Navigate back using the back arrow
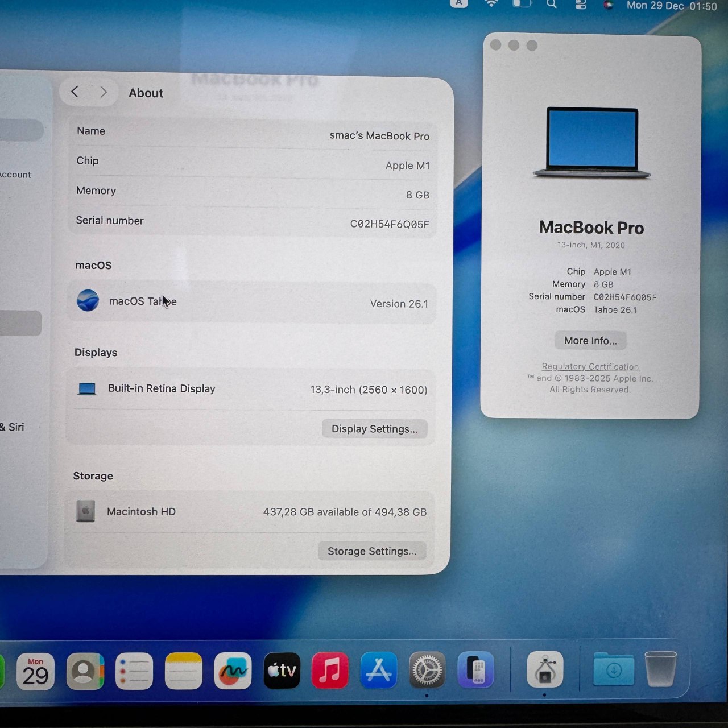 tap(74, 92)
